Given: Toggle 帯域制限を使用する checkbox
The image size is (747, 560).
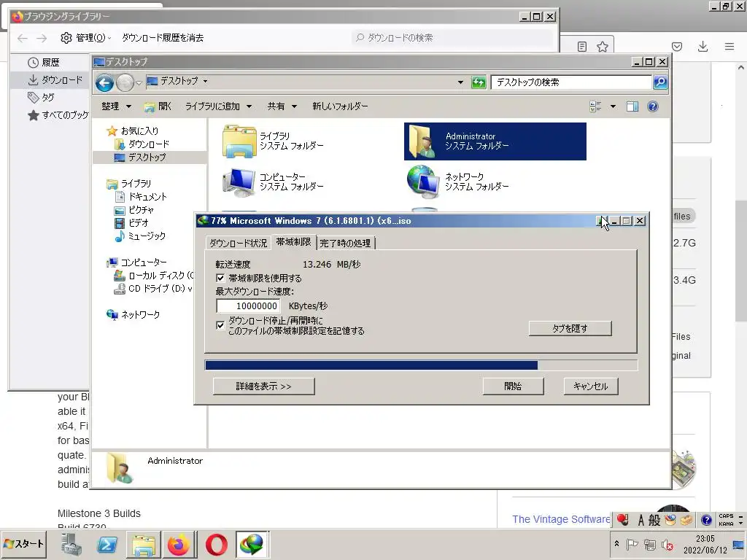Looking at the screenshot, I should (220, 278).
